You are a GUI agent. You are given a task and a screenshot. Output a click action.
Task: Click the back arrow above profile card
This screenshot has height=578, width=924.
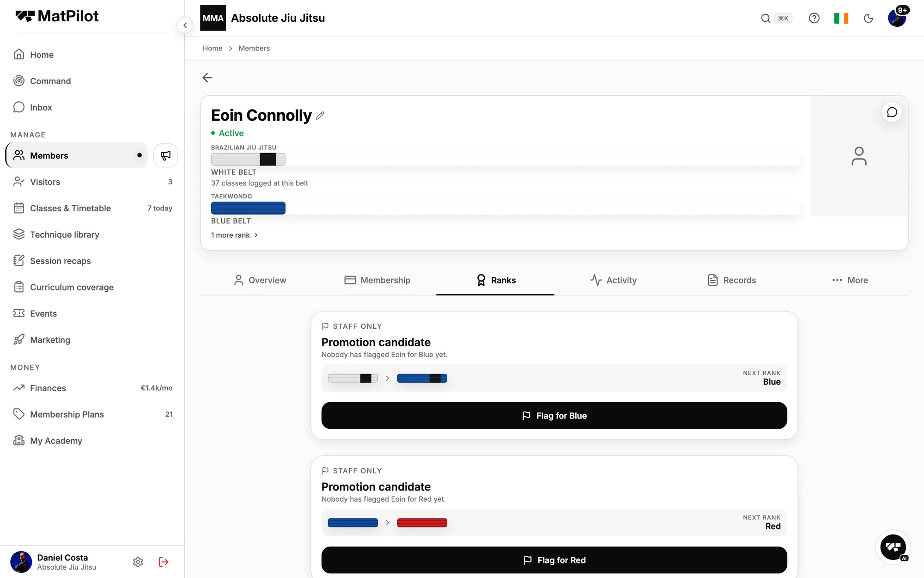pos(207,78)
